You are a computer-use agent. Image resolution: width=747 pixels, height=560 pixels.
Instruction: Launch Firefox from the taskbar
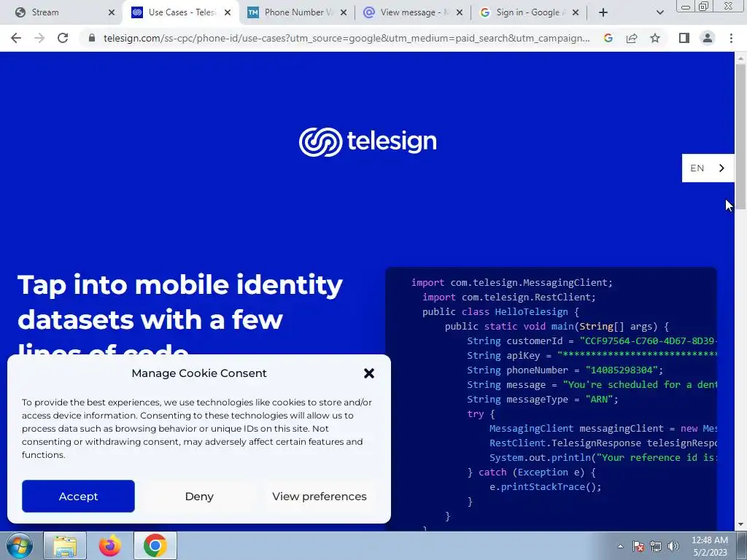(x=109, y=545)
